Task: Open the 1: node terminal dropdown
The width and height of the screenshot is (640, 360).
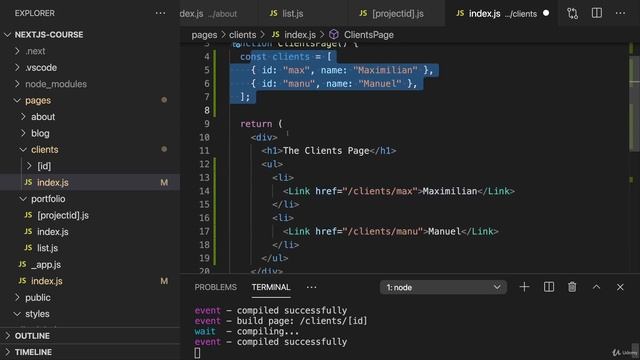Action: pos(443,287)
